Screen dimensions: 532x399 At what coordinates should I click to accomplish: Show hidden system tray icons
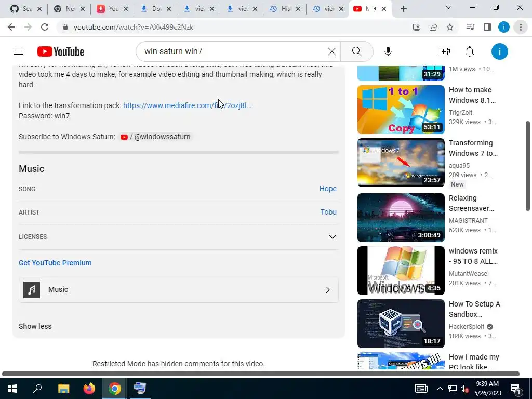(x=440, y=389)
